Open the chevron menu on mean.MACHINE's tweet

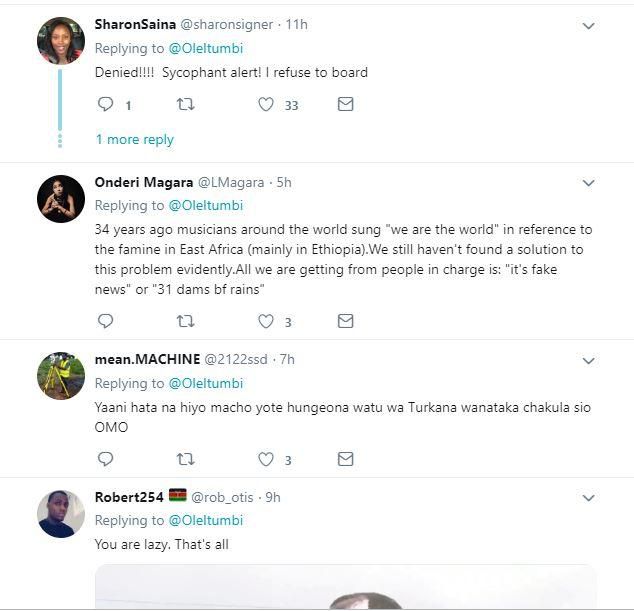pyautogui.click(x=588, y=360)
